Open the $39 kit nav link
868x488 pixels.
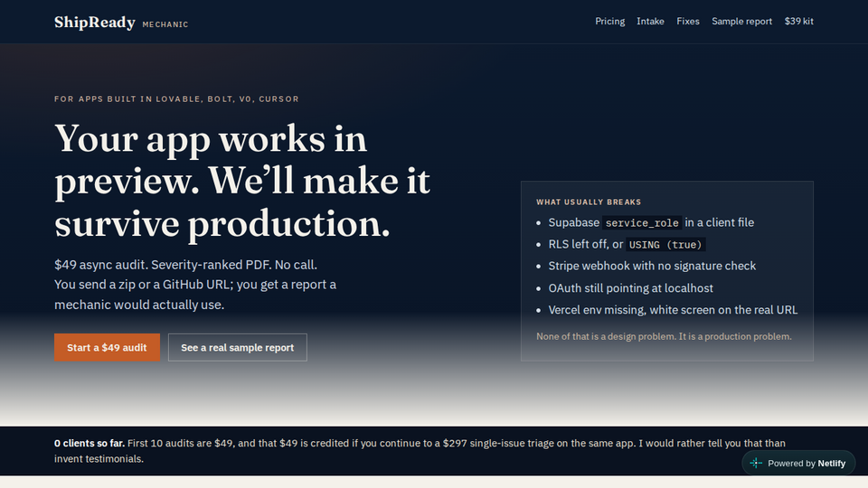point(798,21)
